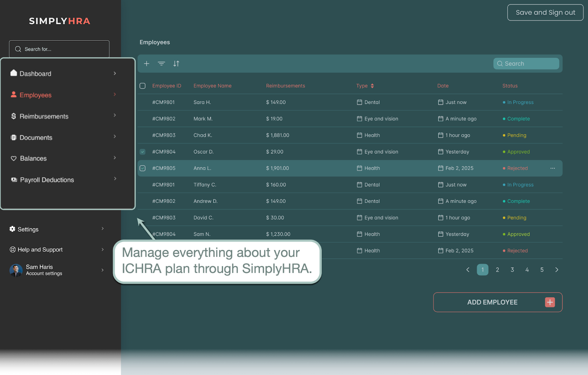
Task: Click the Payroll Deductions icon
Action: click(x=14, y=180)
